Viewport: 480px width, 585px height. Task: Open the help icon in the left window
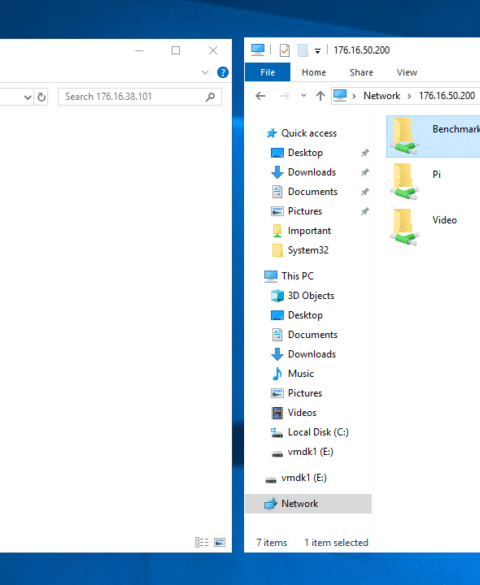(223, 72)
